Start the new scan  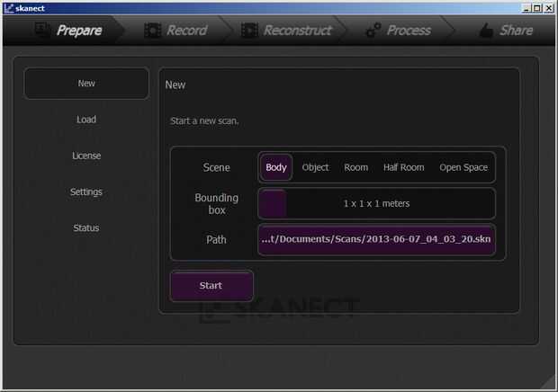[211, 286]
